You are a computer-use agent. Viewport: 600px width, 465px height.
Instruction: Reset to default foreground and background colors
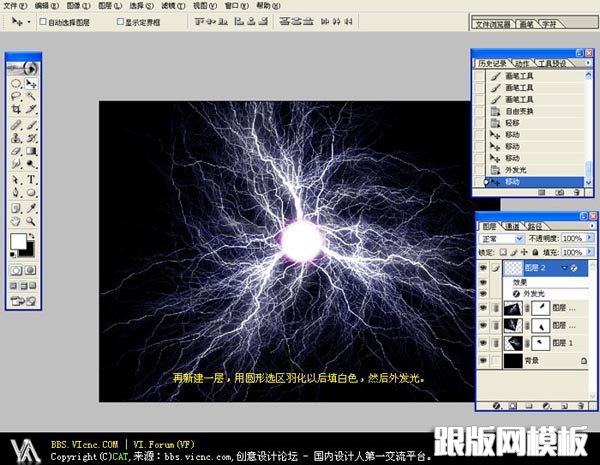pos(12,254)
